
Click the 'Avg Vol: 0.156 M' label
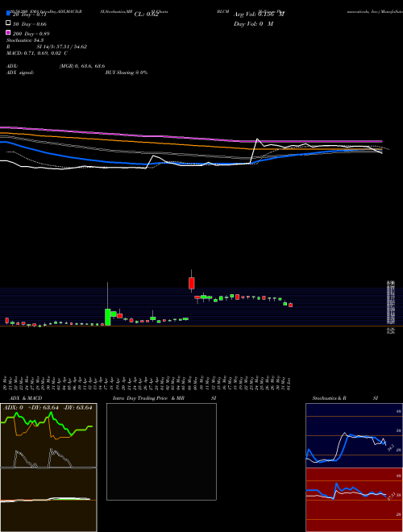(259, 15)
